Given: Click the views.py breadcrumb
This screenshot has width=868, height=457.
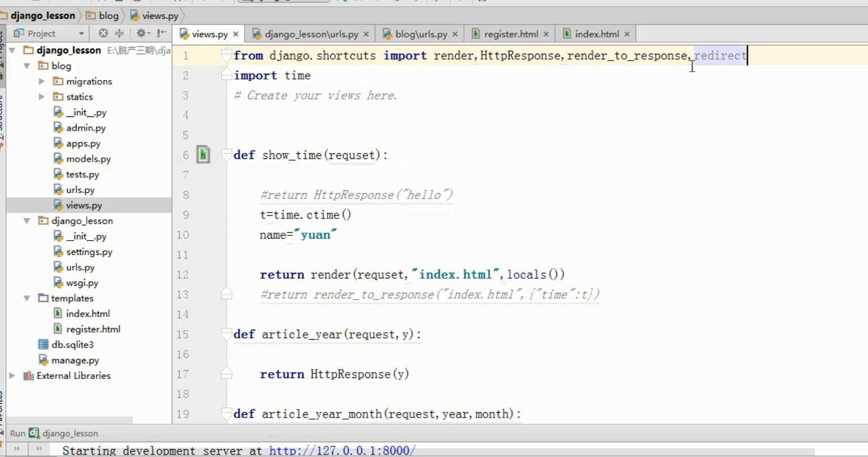Looking at the screenshot, I should click(x=155, y=16).
